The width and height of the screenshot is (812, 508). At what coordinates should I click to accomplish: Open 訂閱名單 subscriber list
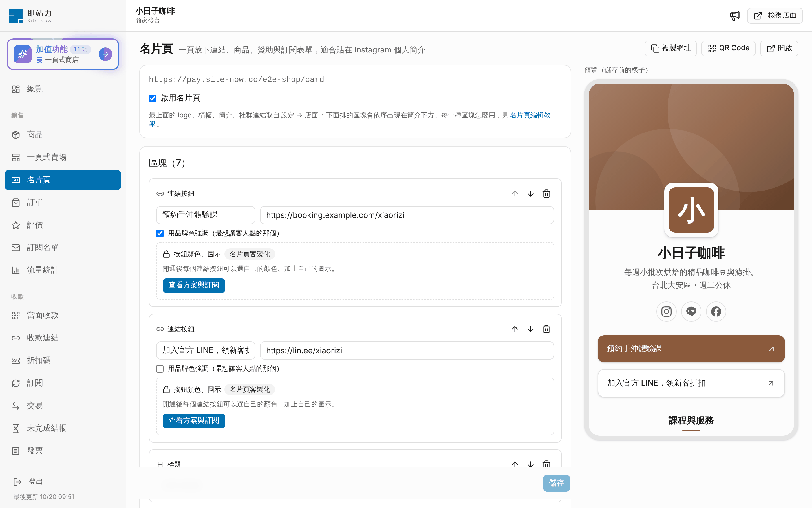click(x=63, y=248)
